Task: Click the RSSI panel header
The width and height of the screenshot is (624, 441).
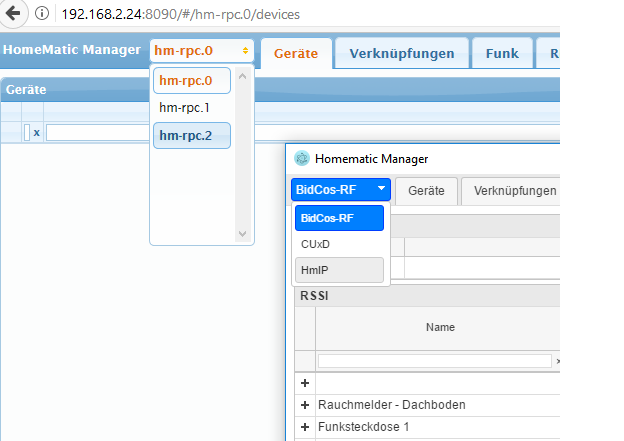Action: 427,296
